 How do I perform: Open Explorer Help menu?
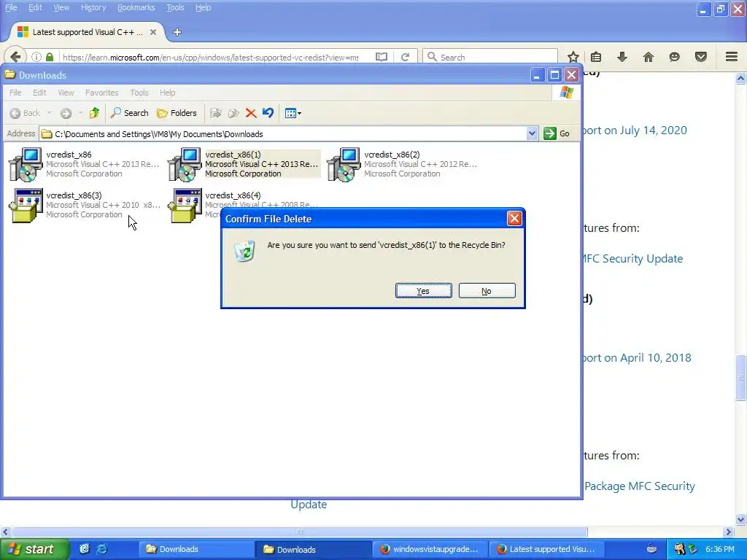point(167,93)
